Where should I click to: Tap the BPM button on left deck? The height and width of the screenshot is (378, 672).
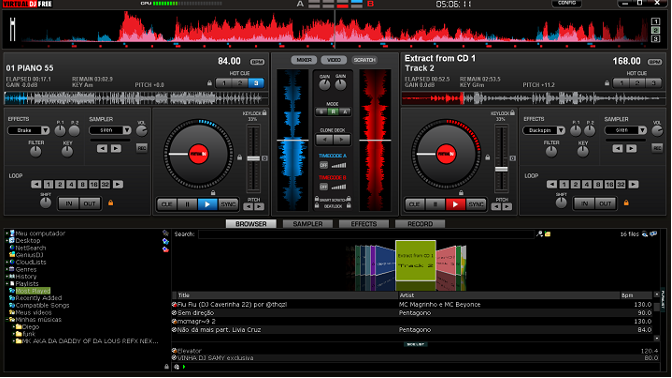coord(257,62)
